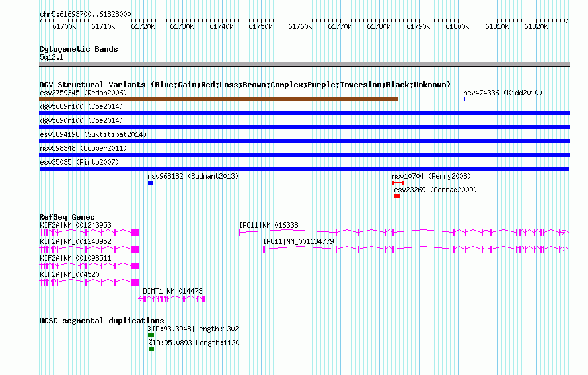Click the green segmental duplication of length 1302
The height and width of the screenshot is (375, 588).
pyautogui.click(x=151, y=335)
